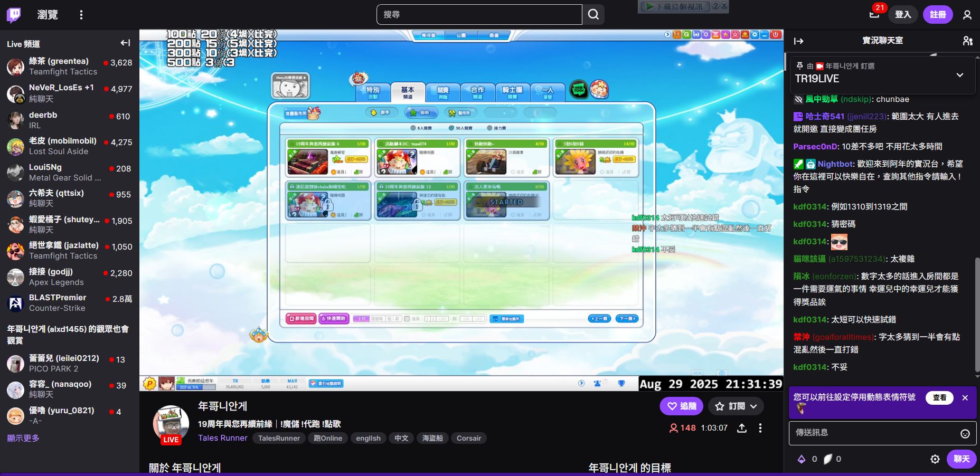The height and width of the screenshot is (476, 980).
Task: Open chat settings gear icon
Action: pos(935,459)
